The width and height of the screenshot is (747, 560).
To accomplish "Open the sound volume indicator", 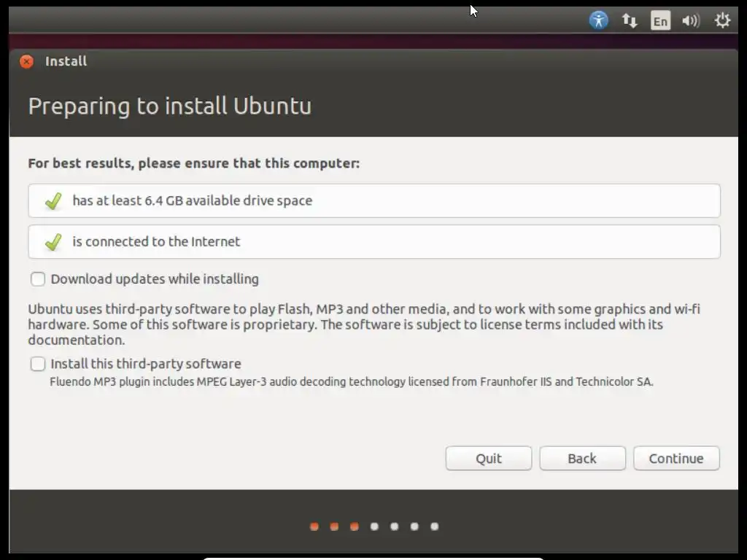I will pos(690,21).
